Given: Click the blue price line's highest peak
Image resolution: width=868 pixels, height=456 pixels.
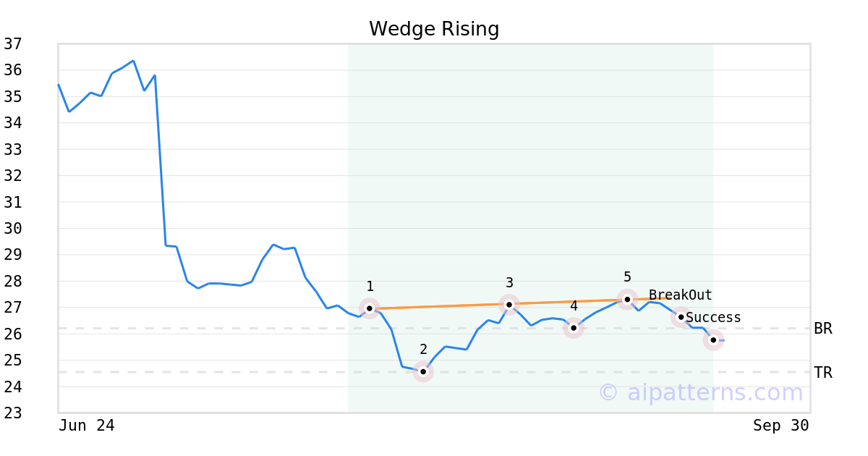Looking at the screenshot, I should tap(133, 61).
